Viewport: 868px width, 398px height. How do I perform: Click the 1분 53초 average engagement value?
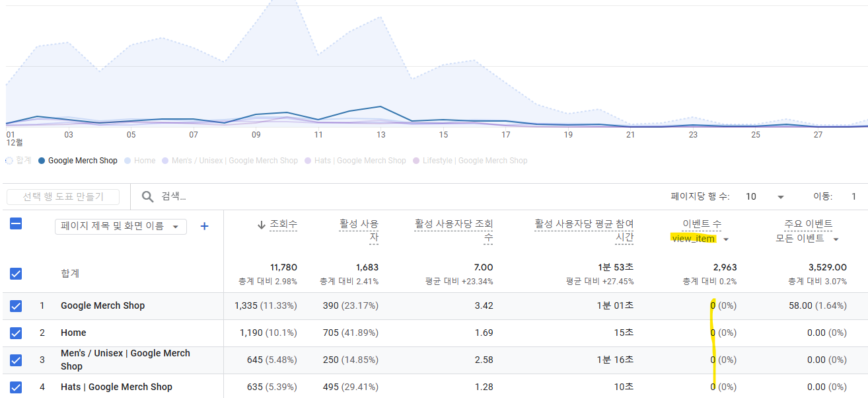[617, 267]
